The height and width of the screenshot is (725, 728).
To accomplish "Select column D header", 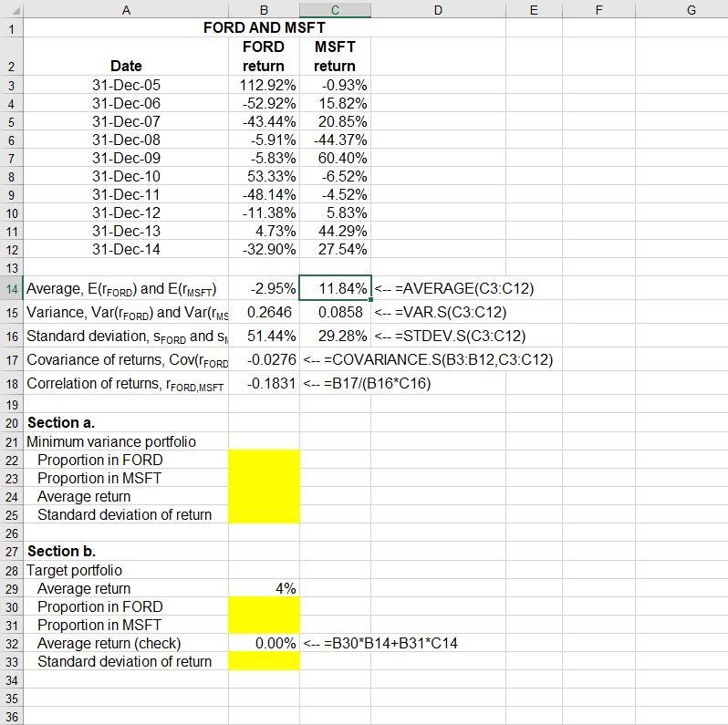I will click(x=438, y=9).
